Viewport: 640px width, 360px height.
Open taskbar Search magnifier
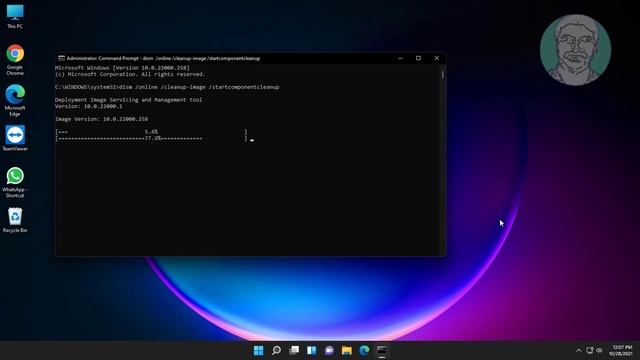[276, 351]
